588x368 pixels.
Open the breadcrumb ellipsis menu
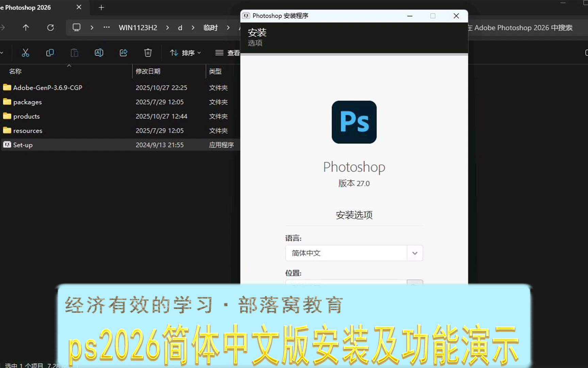coord(107,27)
